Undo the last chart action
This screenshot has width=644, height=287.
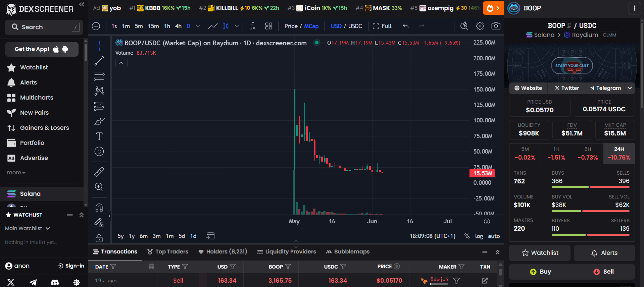click(x=406, y=26)
